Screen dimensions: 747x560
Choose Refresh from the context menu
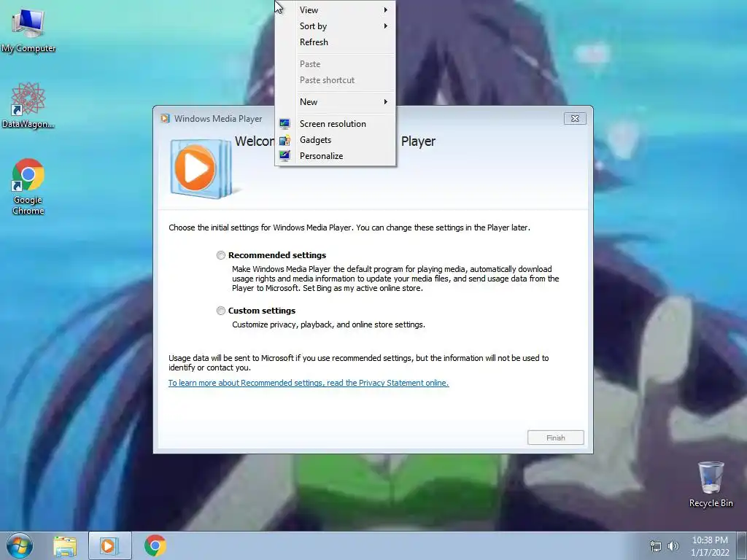click(336, 42)
